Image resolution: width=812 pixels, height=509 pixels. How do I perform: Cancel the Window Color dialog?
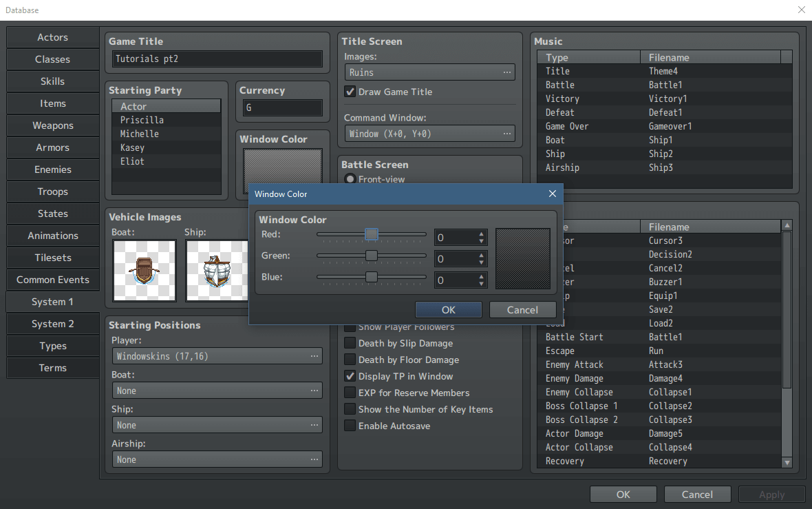point(522,309)
